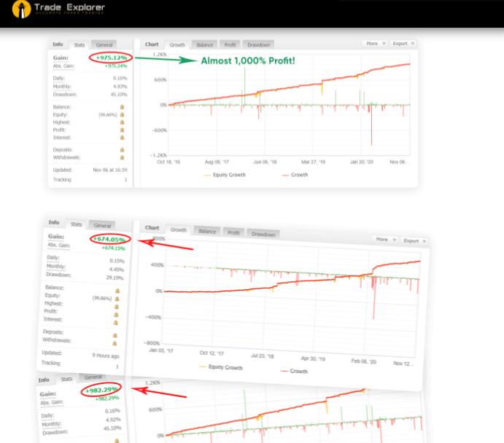Open the Export dropdown in +674.05% widget
The height and width of the screenshot is (443, 504).
coord(414,241)
